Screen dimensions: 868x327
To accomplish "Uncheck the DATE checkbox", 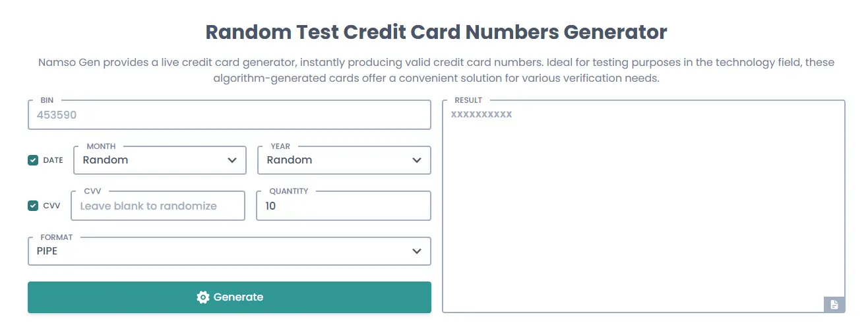I will [33, 160].
